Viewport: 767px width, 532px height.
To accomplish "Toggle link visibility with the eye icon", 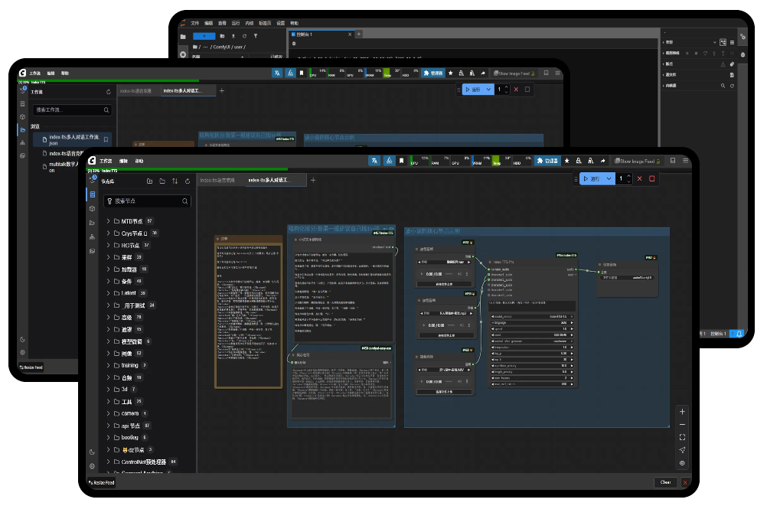I will [682, 463].
